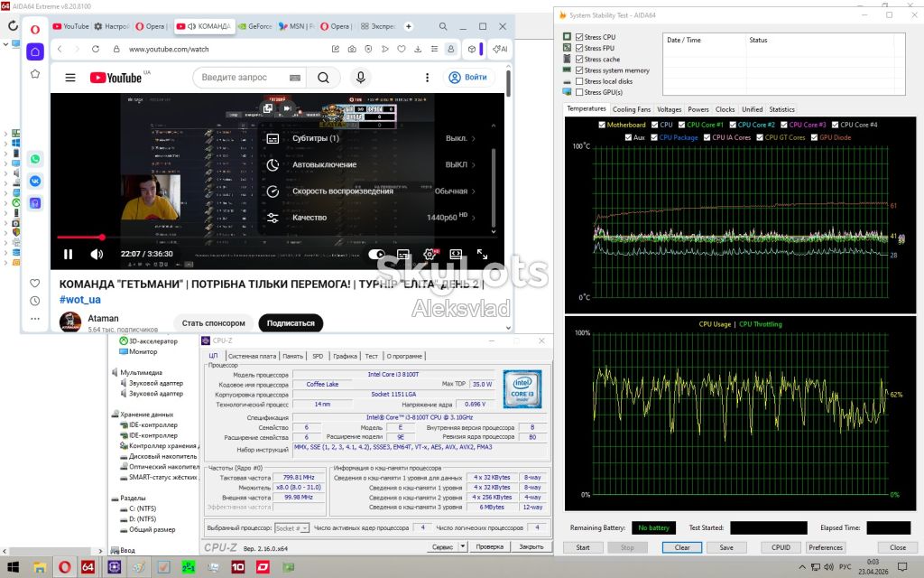Enable Stress local disks checkbox
Screen dimensions: 924x578
(x=579, y=81)
